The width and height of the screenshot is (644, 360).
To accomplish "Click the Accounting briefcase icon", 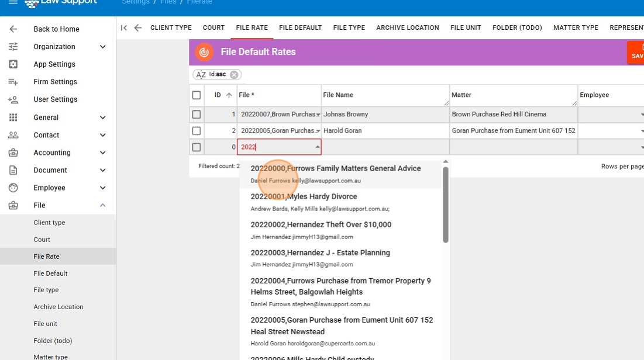I will click(x=13, y=153).
